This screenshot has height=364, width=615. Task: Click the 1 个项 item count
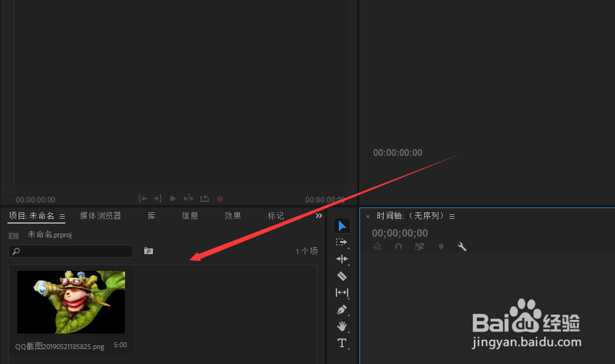(x=307, y=251)
